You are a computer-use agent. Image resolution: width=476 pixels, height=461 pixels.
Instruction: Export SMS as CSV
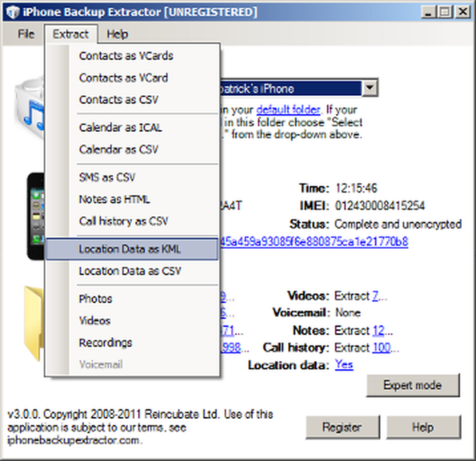pos(132,177)
